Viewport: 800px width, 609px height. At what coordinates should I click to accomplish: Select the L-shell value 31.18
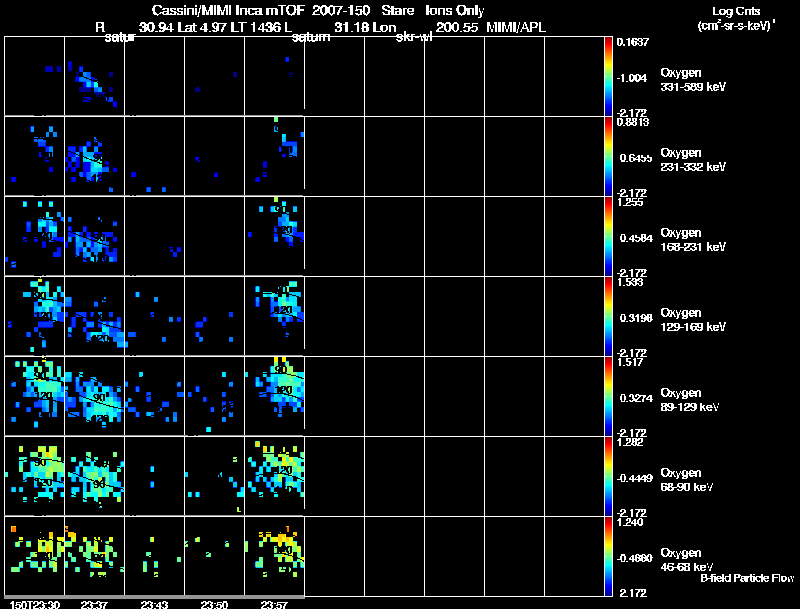(x=352, y=28)
